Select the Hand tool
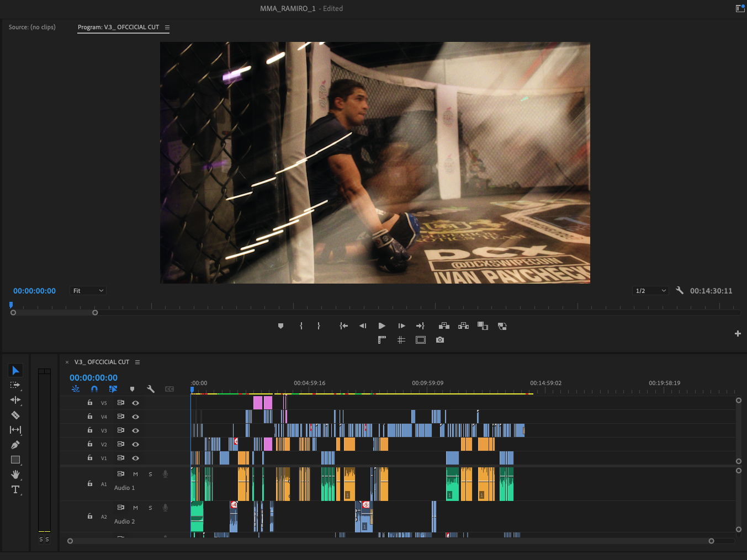 [15, 474]
